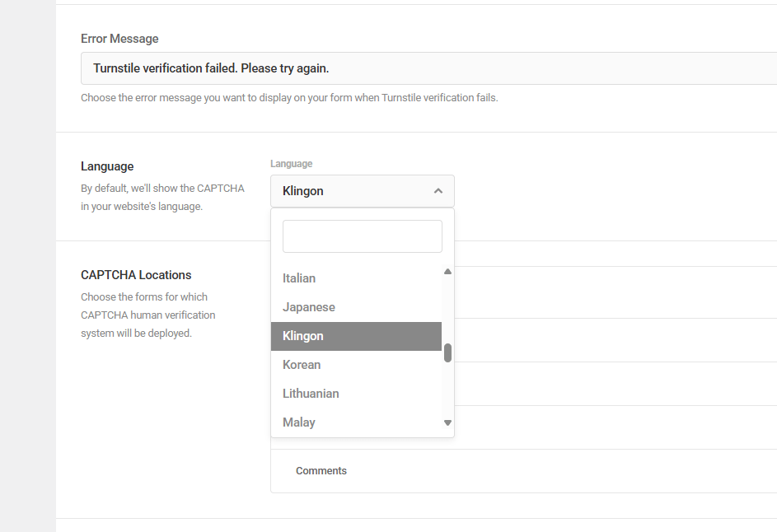Click the Error Message label

[119, 38]
